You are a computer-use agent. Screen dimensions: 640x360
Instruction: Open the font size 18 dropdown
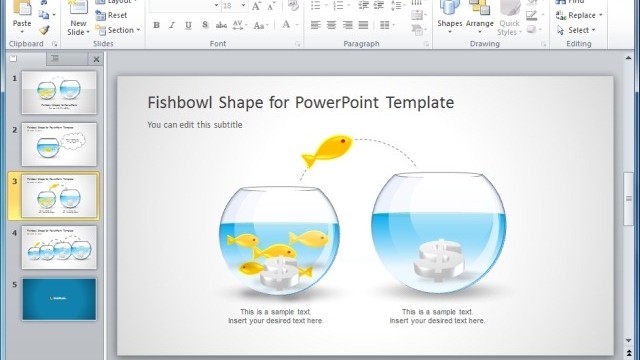tap(244, 5)
